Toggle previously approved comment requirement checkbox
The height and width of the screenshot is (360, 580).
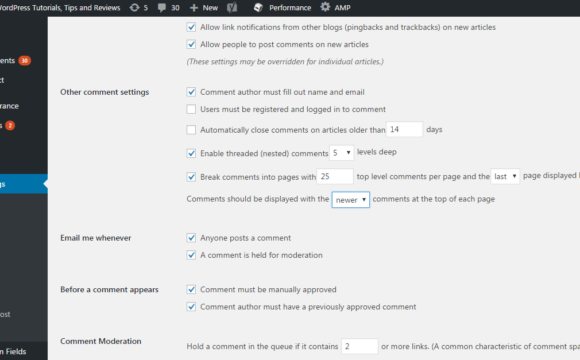(x=191, y=307)
